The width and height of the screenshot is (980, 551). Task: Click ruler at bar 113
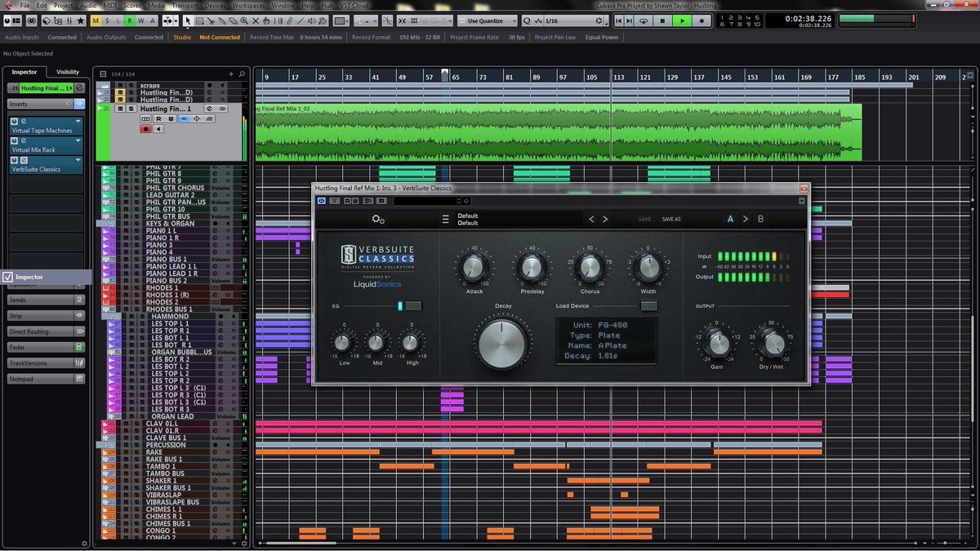619,77
